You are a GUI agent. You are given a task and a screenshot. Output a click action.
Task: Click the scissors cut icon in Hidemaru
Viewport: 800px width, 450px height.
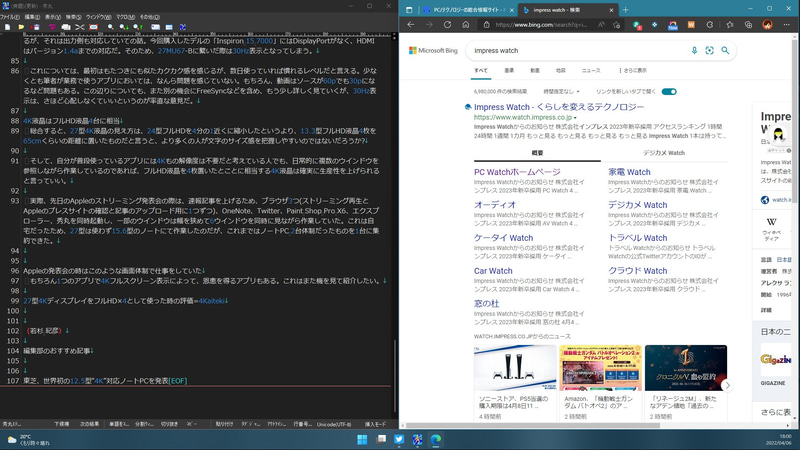(x=80, y=27)
